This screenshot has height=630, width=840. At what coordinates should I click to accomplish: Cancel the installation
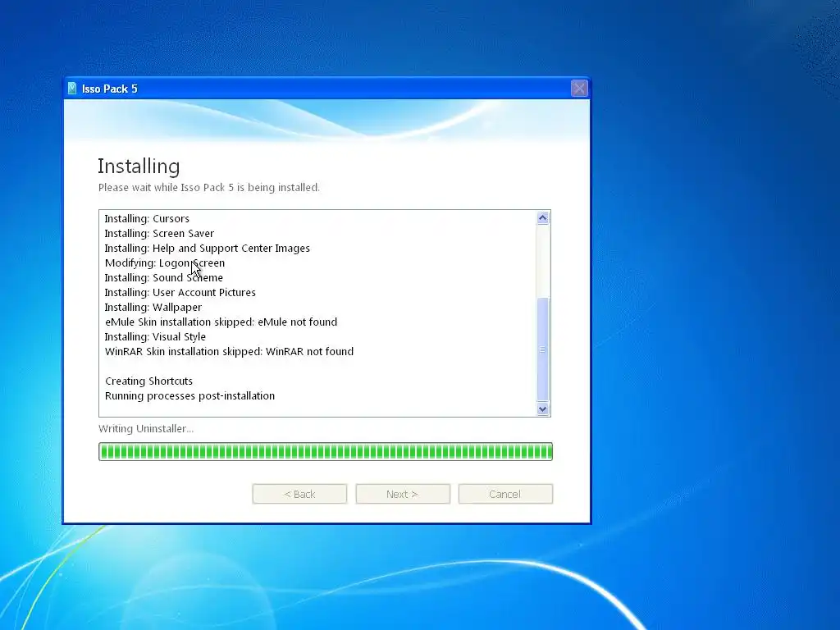pos(505,494)
